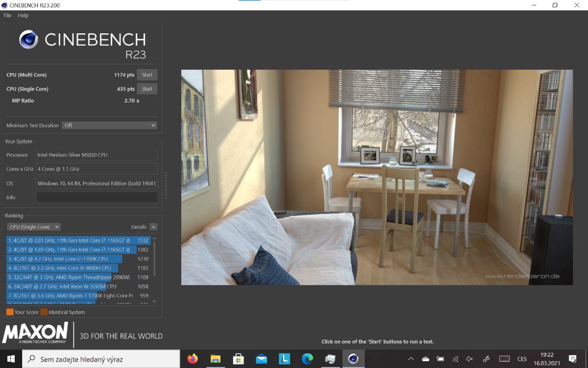
Task: Click the muted volume tray icon
Action: [x=469, y=359]
